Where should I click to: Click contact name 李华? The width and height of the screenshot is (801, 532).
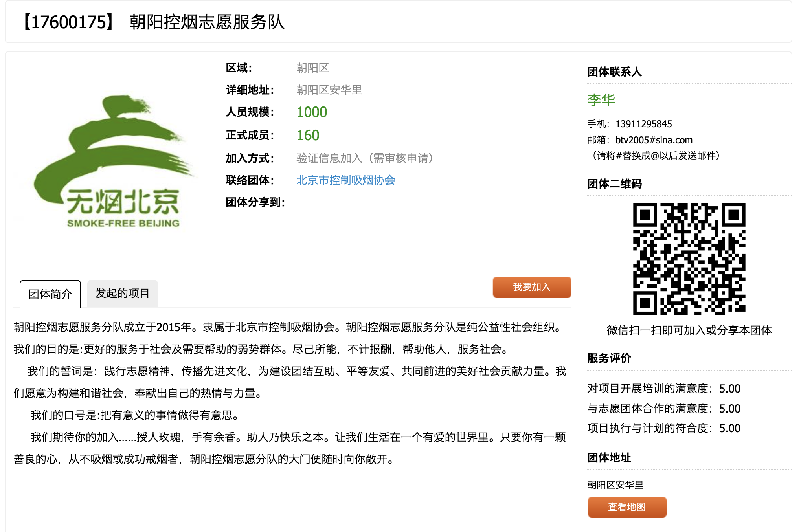601,100
